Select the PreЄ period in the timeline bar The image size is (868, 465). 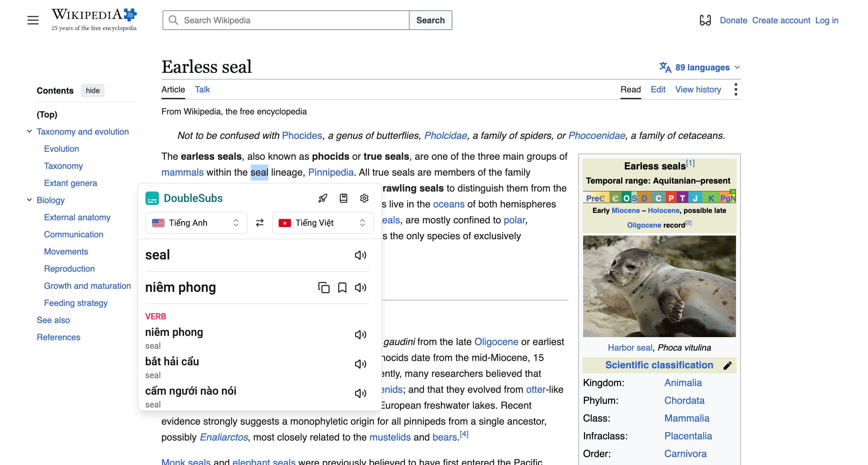[x=595, y=198]
